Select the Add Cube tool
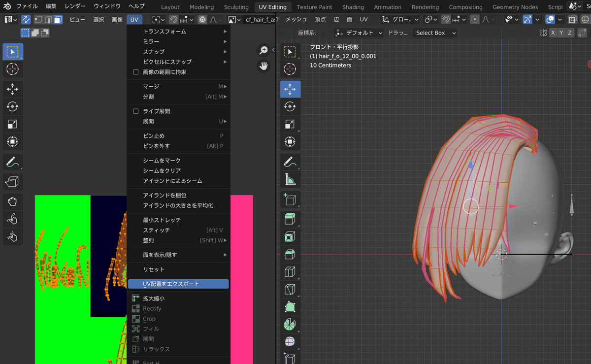Screen dimensions: 591x364 pos(290,199)
